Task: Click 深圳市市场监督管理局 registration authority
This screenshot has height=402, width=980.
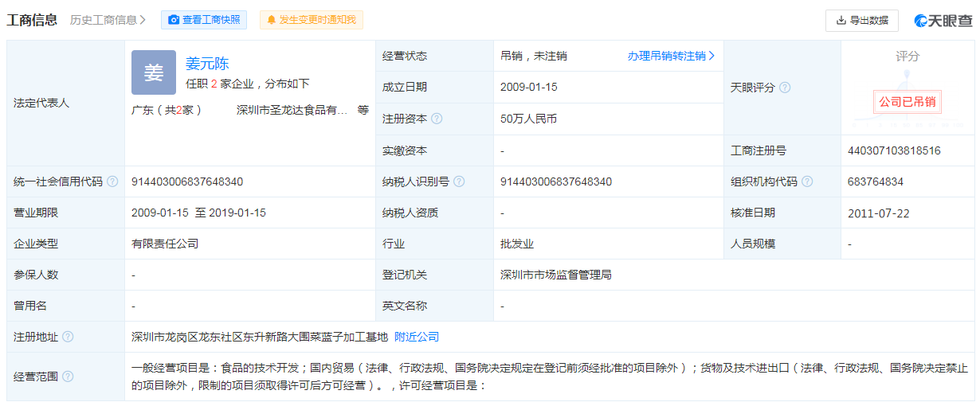Action: pos(556,275)
